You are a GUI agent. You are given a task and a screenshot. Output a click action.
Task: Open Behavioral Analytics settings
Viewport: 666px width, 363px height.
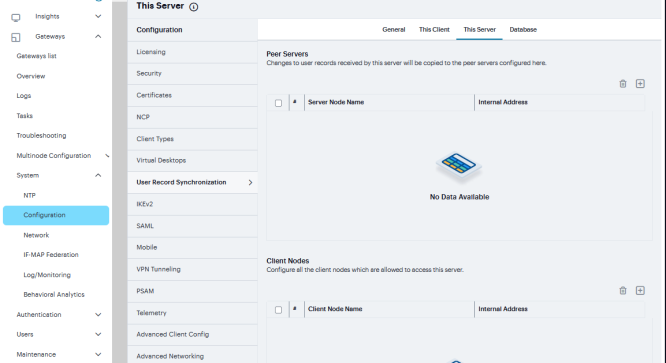coord(54,295)
